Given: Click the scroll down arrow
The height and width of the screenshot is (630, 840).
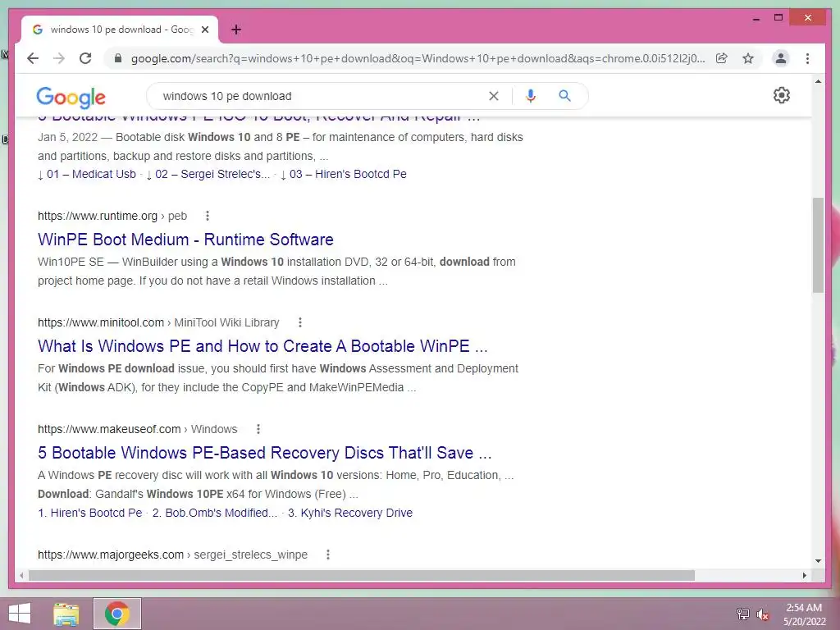Looking at the screenshot, I should point(818,561).
